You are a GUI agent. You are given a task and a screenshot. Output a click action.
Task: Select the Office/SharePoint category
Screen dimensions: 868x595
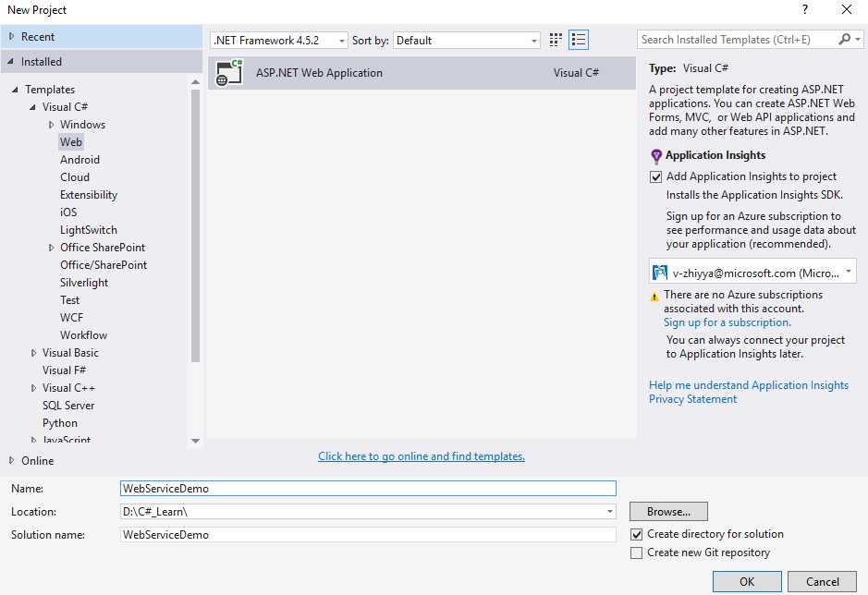(x=104, y=265)
